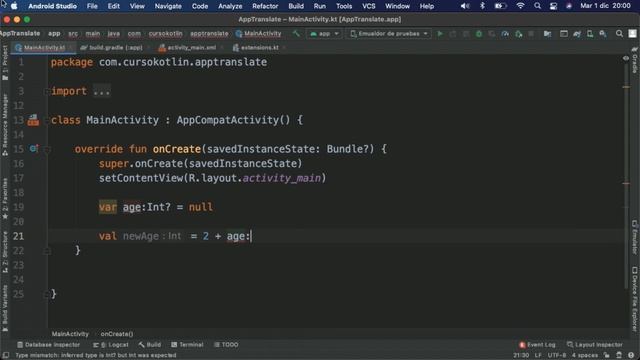
Task: Click the volume icon in the menu bar
Action: pos(465,6)
